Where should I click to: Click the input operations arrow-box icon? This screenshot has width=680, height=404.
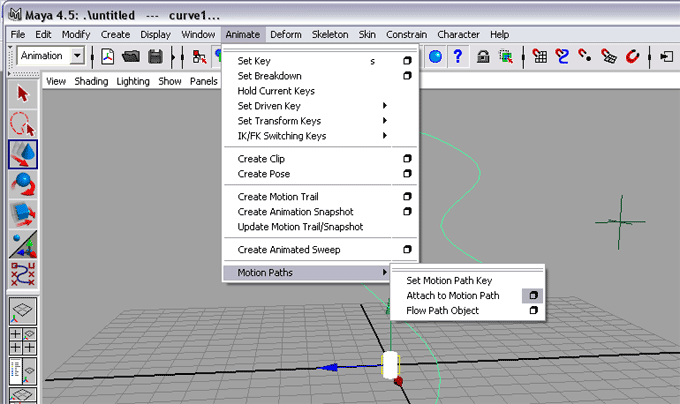[x=667, y=56]
